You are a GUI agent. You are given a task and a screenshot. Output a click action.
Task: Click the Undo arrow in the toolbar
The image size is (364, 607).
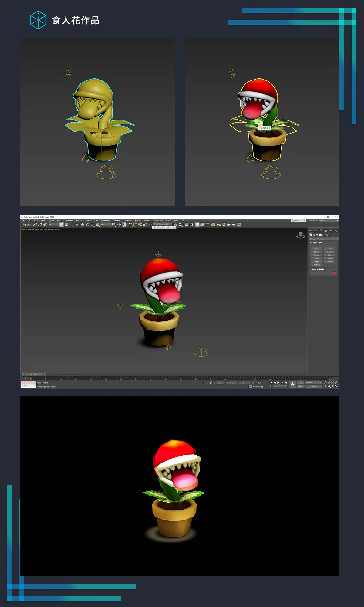tap(24, 225)
